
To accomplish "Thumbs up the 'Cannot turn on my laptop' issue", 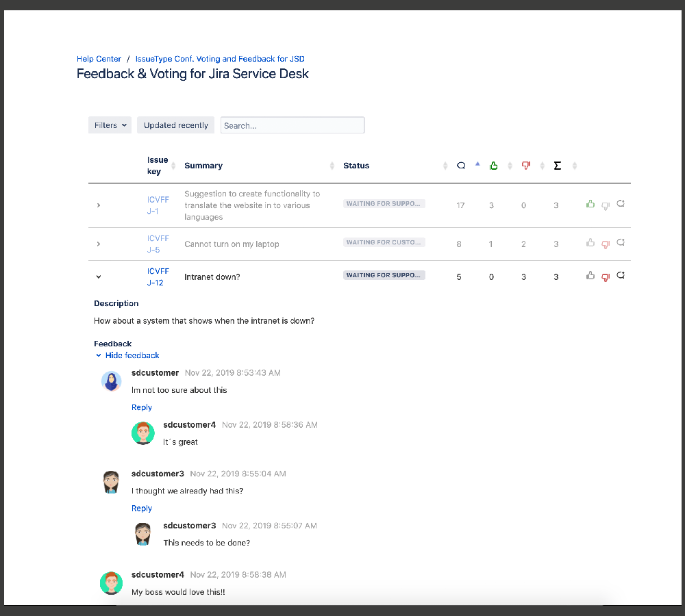I will [590, 242].
